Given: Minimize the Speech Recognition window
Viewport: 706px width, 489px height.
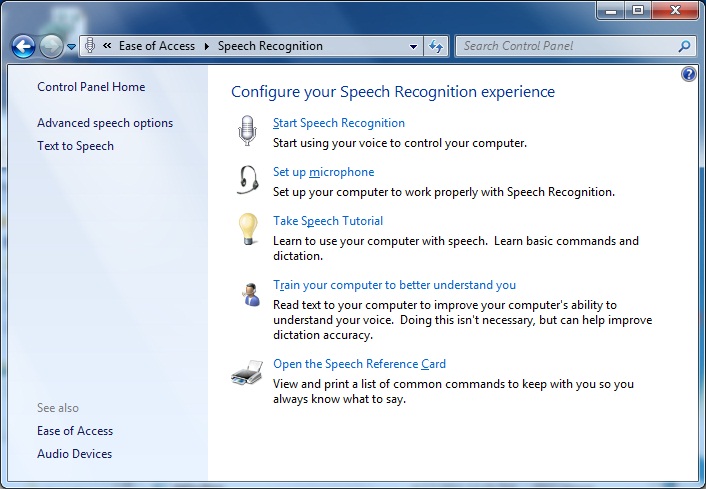Looking at the screenshot, I should [x=611, y=10].
